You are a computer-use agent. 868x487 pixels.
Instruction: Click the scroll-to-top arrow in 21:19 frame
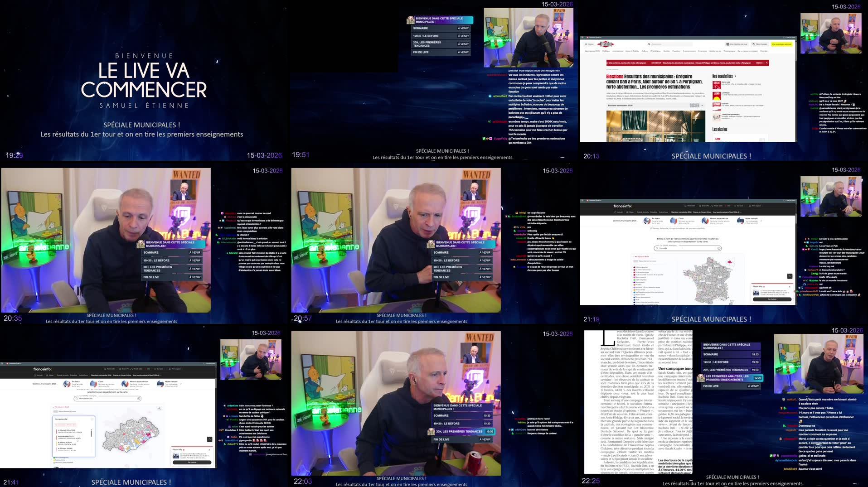790,276
